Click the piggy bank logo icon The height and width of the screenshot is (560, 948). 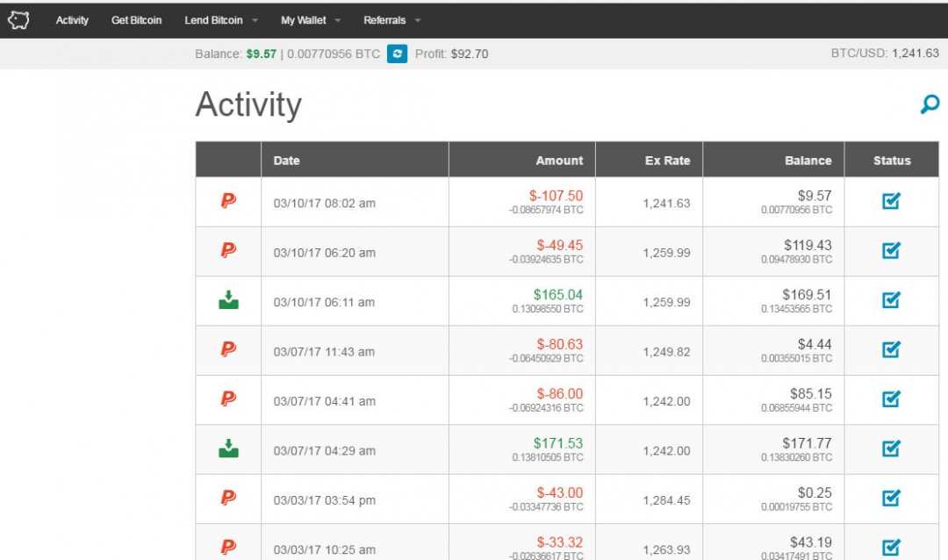tap(18, 19)
